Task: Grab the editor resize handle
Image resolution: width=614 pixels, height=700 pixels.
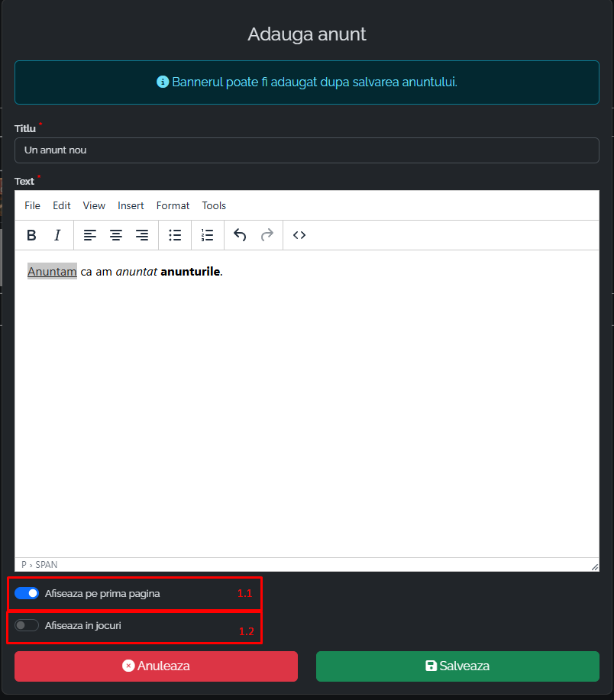Action: tap(594, 566)
